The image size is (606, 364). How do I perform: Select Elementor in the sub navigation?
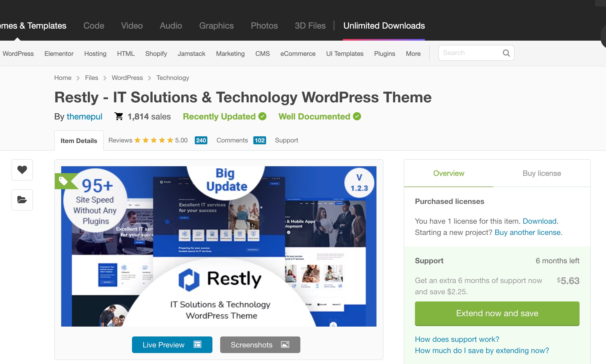point(59,53)
